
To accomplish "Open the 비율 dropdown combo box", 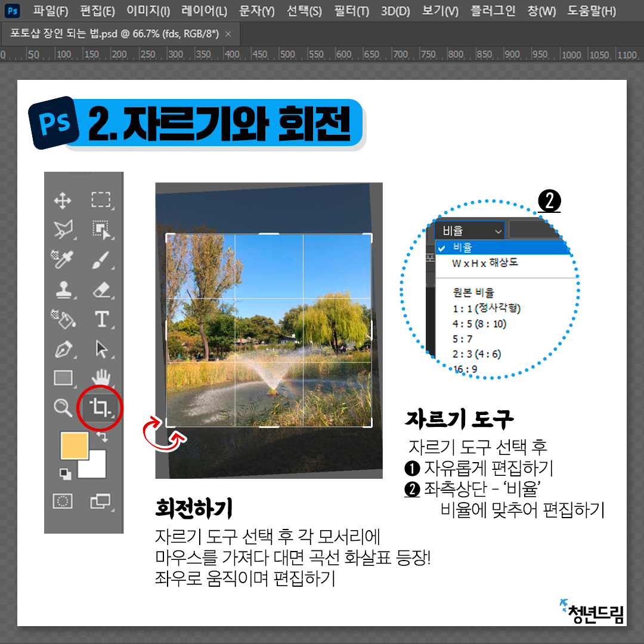I will (x=469, y=231).
